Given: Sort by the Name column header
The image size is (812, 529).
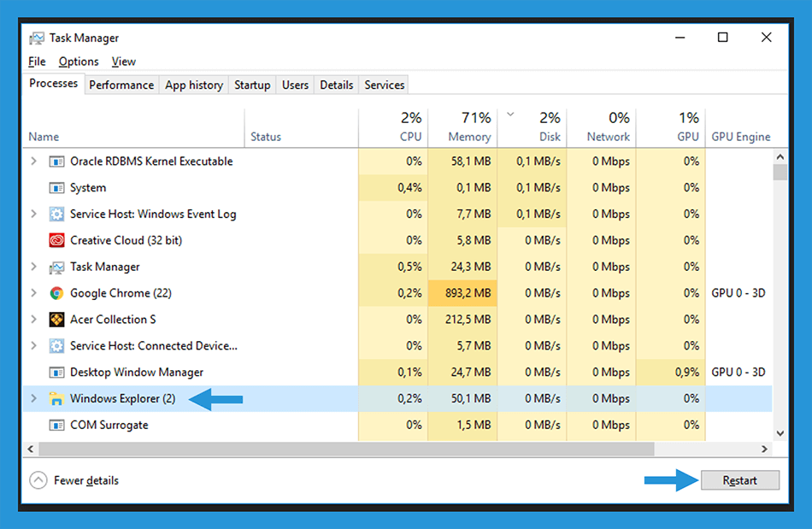Looking at the screenshot, I should [133, 128].
